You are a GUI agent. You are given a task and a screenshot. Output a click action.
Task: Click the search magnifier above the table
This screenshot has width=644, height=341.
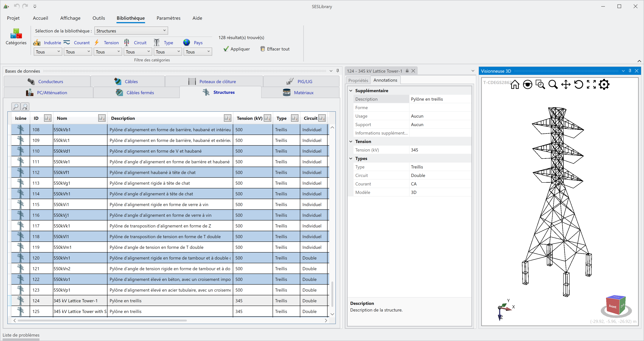(16, 107)
